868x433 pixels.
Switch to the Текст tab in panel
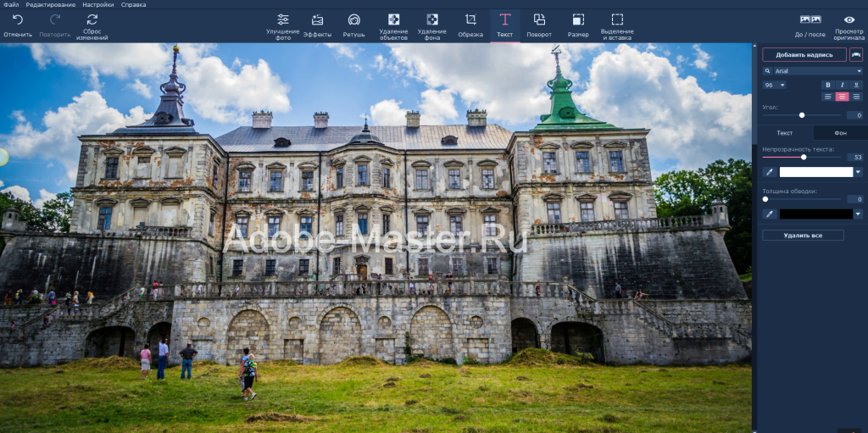[x=784, y=133]
